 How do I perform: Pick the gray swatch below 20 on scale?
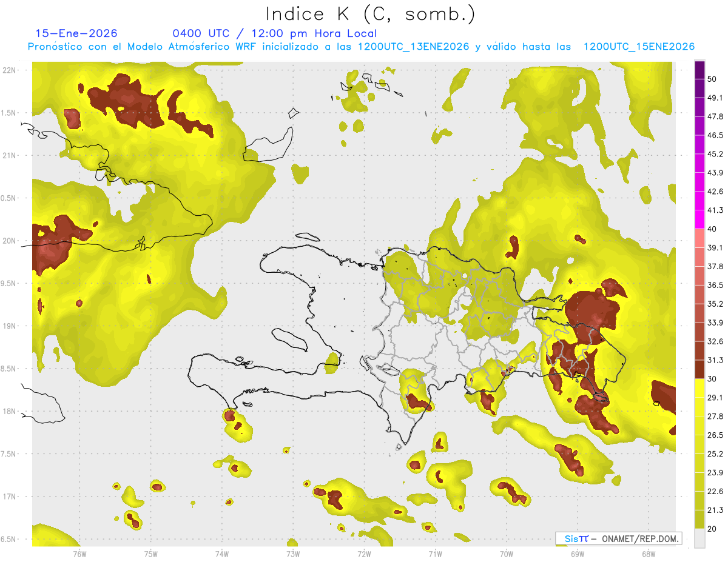[700, 538]
